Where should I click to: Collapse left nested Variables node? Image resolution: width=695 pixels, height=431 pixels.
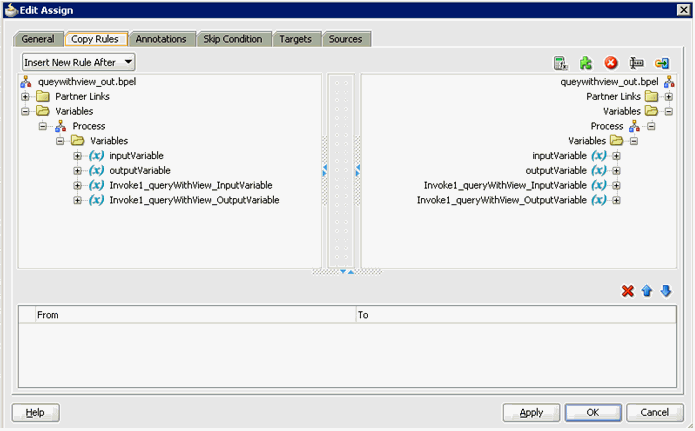(x=60, y=141)
